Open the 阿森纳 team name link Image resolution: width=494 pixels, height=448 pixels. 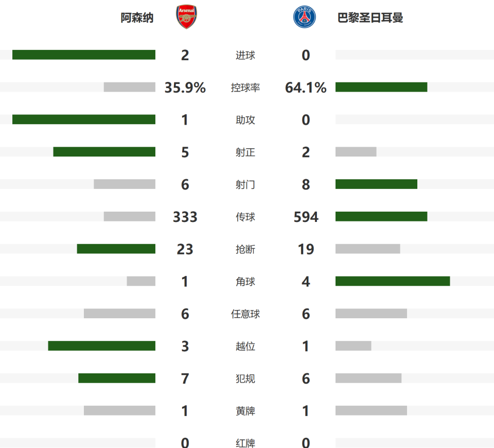[137, 18]
